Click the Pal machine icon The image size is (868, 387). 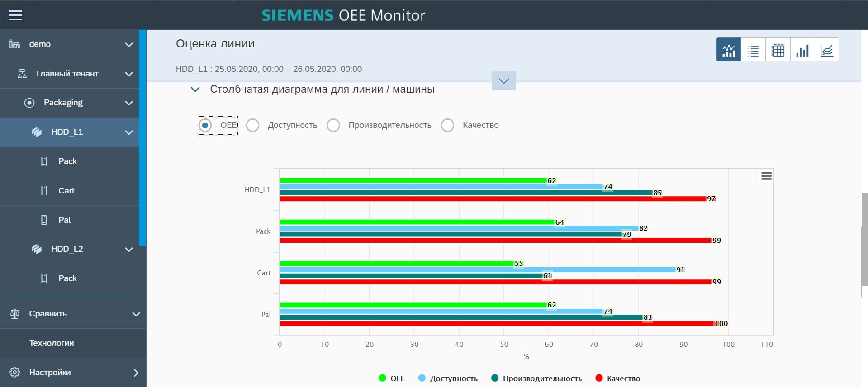tap(44, 220)
